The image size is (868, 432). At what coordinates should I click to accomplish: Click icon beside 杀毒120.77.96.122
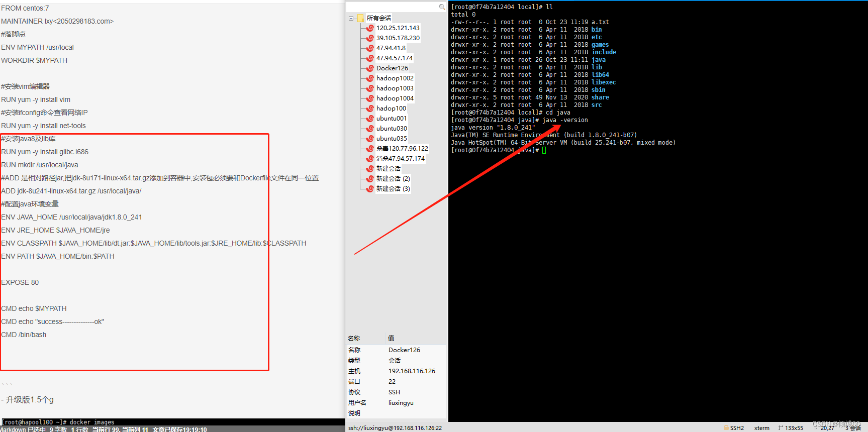click(x=370, y=149)
